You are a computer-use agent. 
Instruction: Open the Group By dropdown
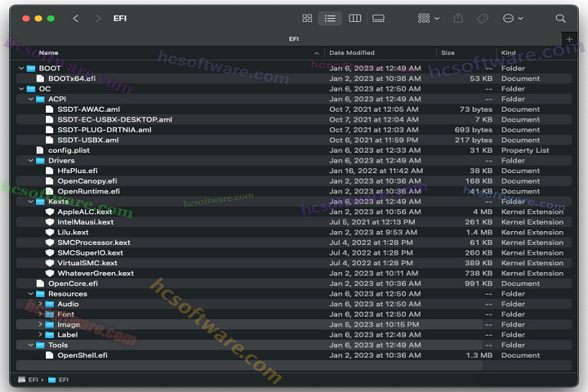[x=428, y=18]
